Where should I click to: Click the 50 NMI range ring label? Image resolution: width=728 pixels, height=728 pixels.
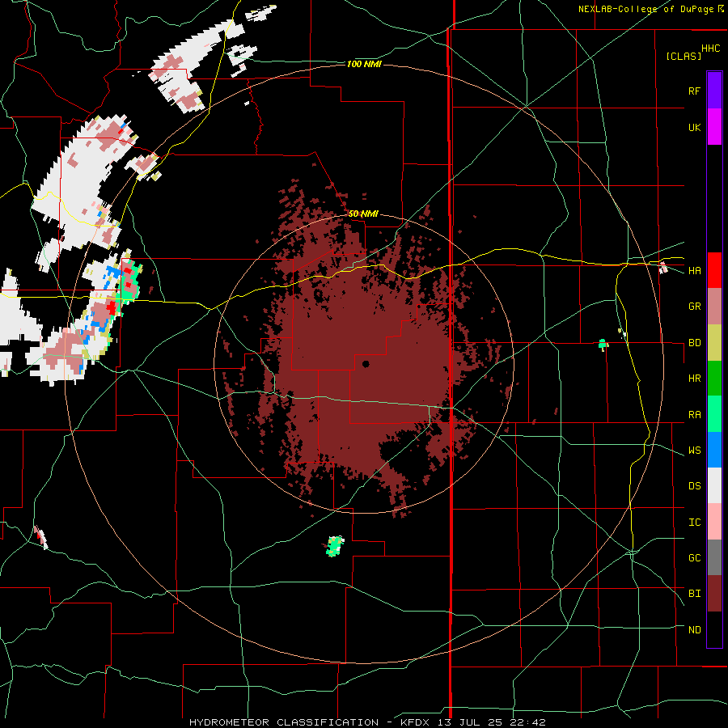[363, 214]
